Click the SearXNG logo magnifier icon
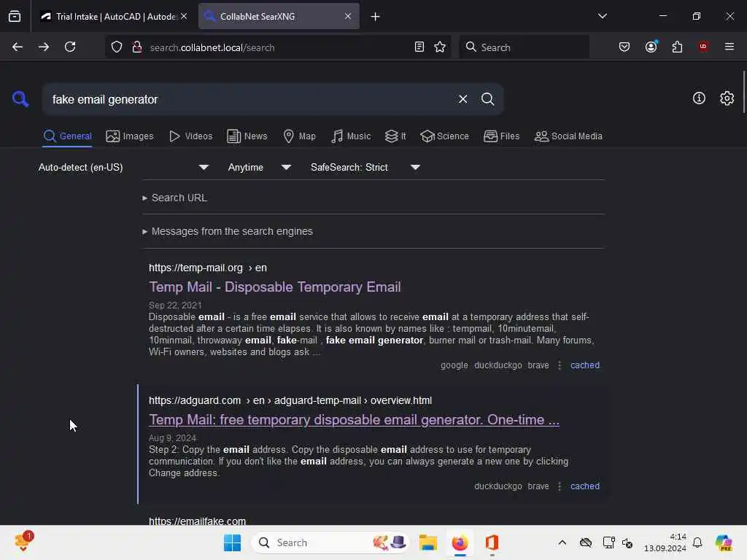 [20, 99]
